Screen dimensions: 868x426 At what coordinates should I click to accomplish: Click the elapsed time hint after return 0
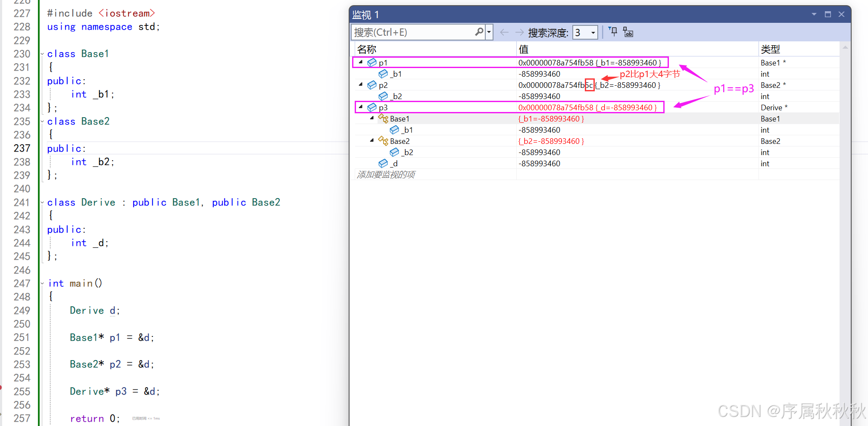(x=146, y=418)
